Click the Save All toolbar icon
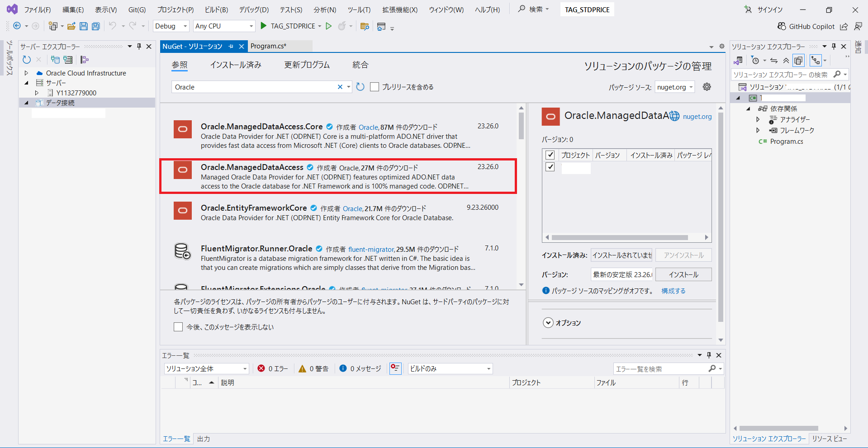Image resolution: width=868 pixels, height=448 pixels. (95, 26)
